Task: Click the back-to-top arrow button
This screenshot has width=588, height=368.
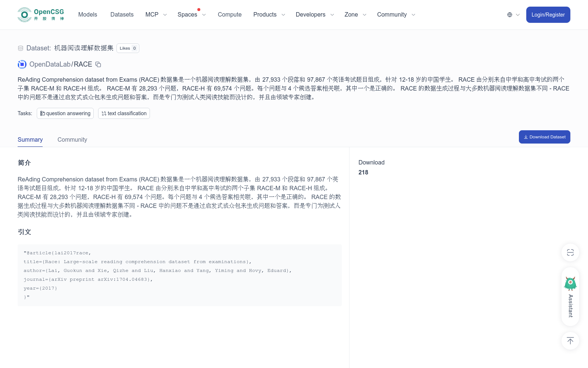Action: [x=570, y=341]
